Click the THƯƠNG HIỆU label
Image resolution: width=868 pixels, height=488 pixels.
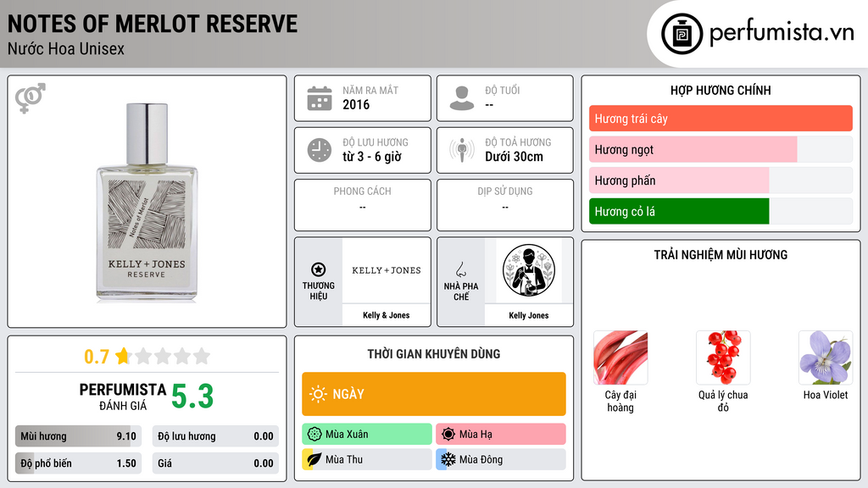tap(319, 291)
